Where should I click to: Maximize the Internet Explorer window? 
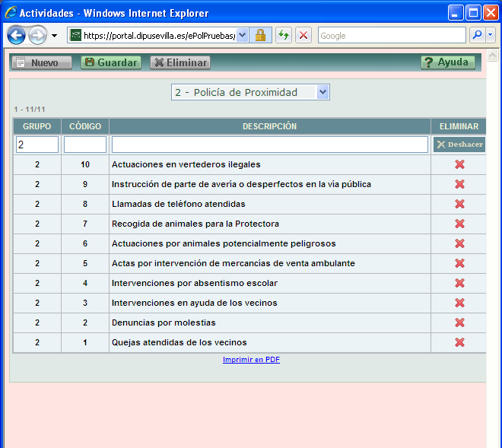(473, 13)
